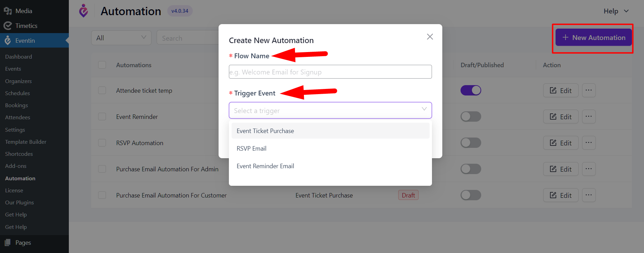
Task: Open more options for RSVP Automation row
Action: 589,143
